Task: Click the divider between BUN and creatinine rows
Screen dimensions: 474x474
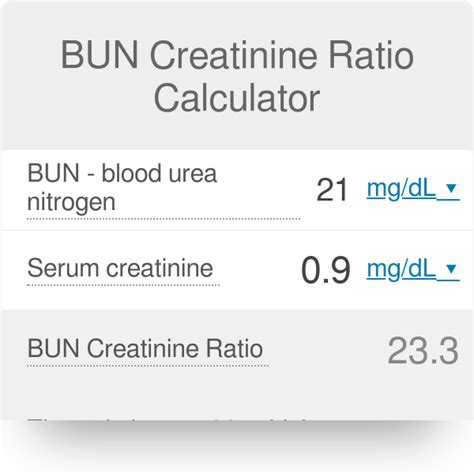Action: 237,230
